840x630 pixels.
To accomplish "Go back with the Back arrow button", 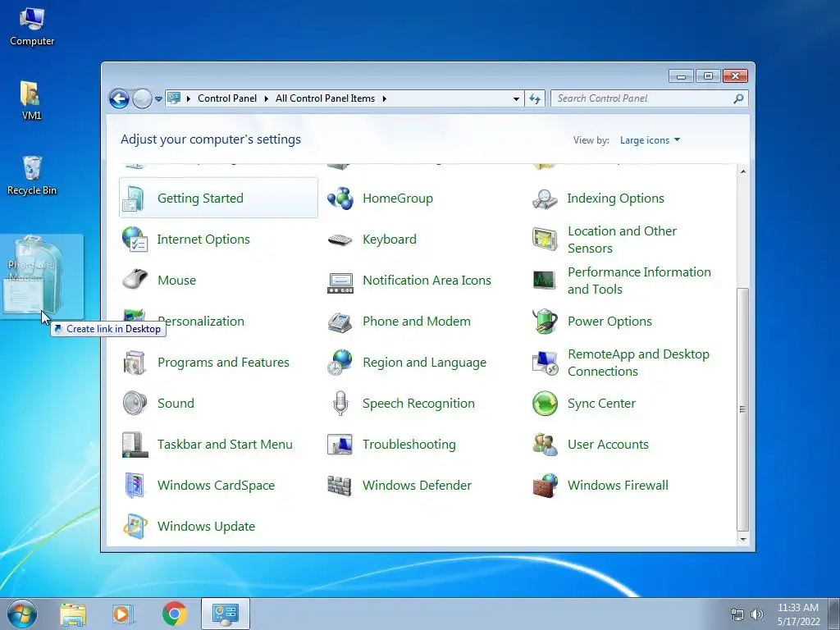I will (x=120, y=98).
